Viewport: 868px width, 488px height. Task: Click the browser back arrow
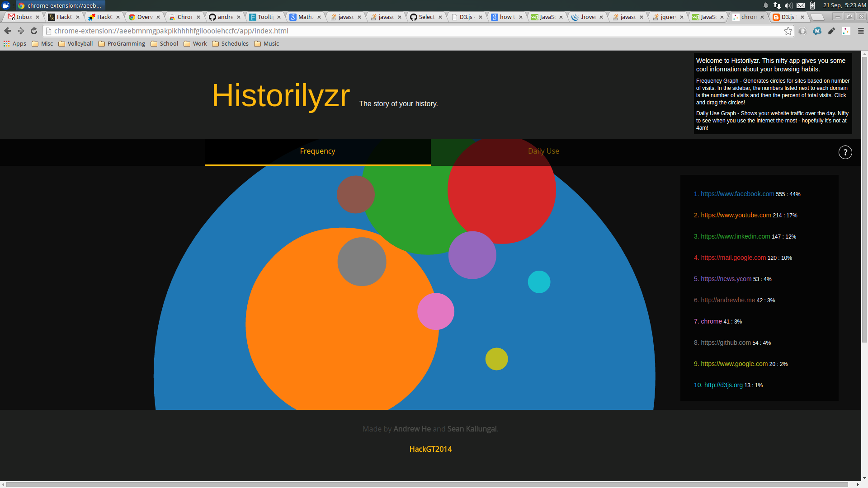(8, 31)
